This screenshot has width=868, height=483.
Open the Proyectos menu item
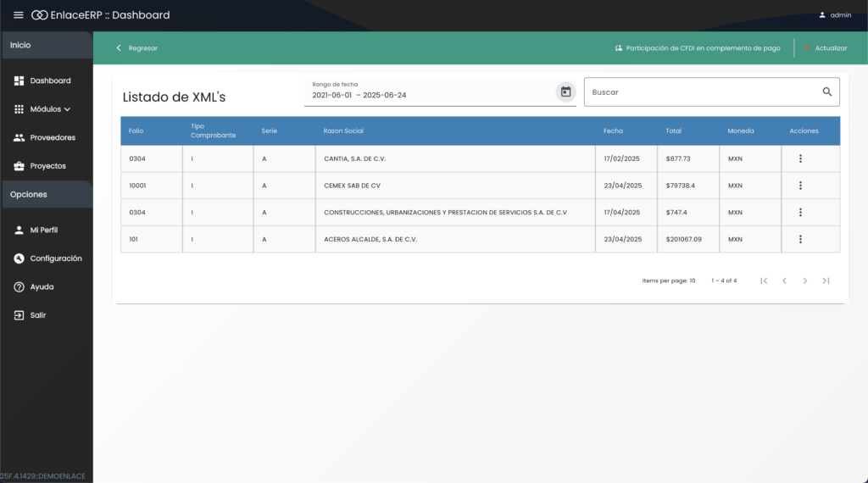(x=47, y=166)
